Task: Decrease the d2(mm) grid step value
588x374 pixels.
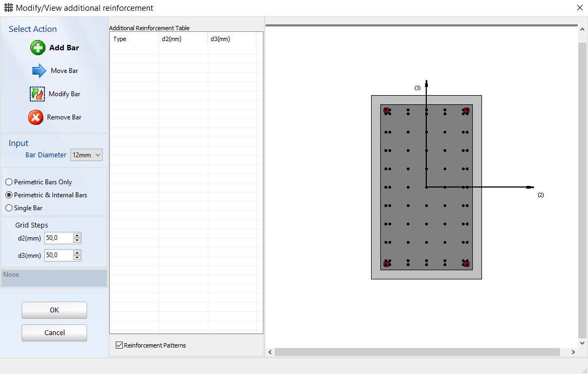Action: tap(77, 241)
